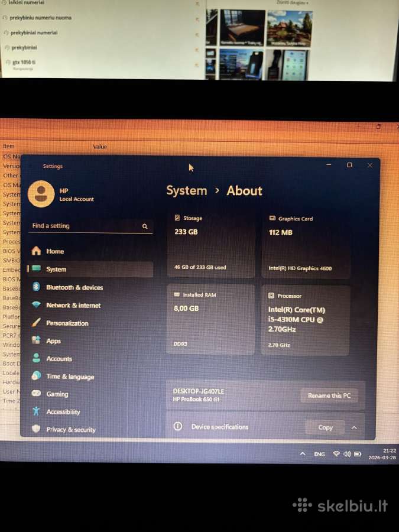Select prekybiniai search suggestion on top screen
The image size is (399, 532).
pos(24,47)
